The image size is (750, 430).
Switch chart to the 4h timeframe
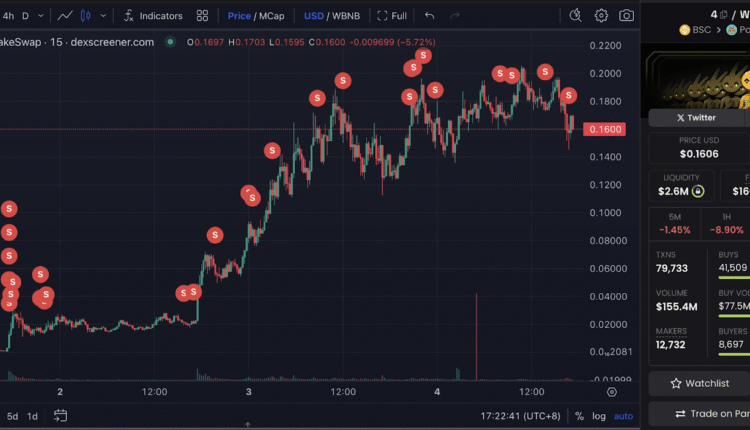pyautogui.click(x=9, y=16)
